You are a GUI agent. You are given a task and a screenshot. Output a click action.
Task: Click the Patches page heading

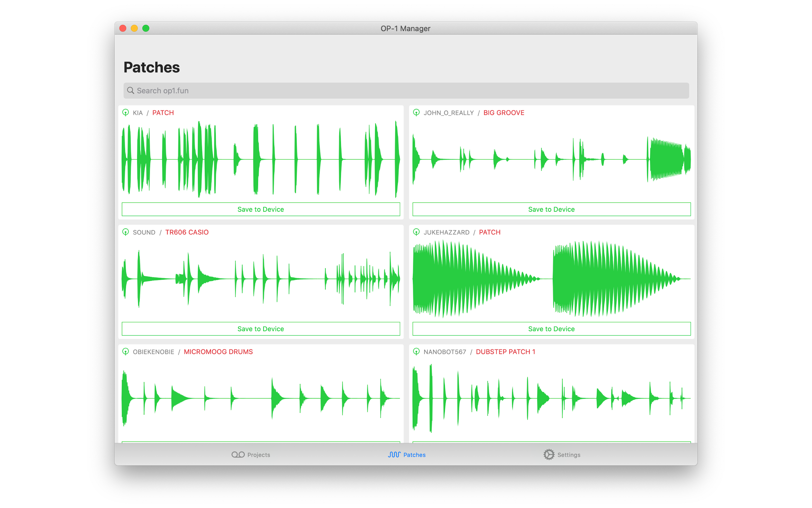point(152,67)
